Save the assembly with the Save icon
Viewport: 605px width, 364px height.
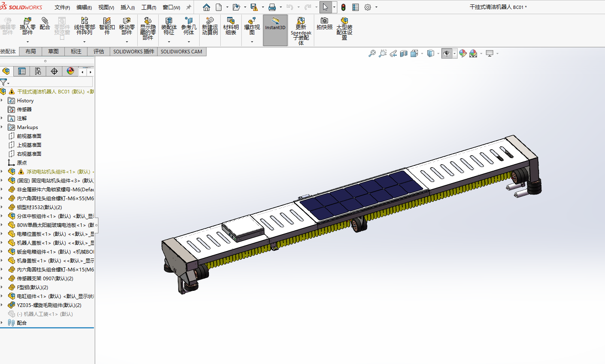(254, 7)
